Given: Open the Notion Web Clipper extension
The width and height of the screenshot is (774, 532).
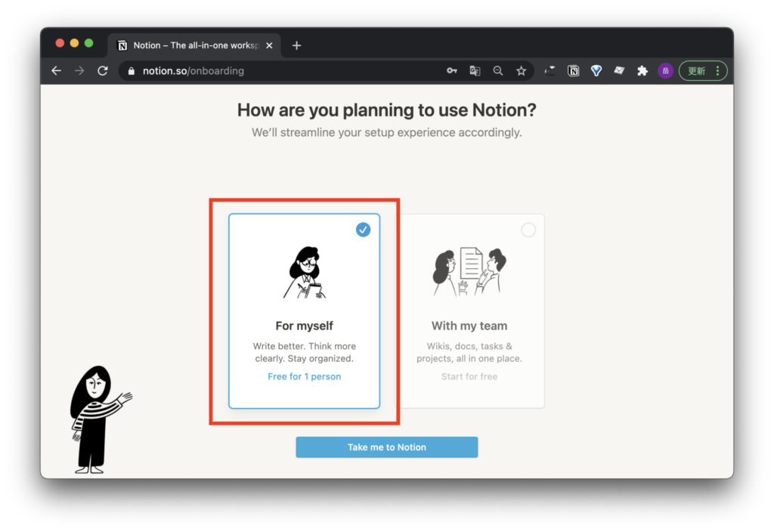Looking at the screenshot, I should click(573, 71).
